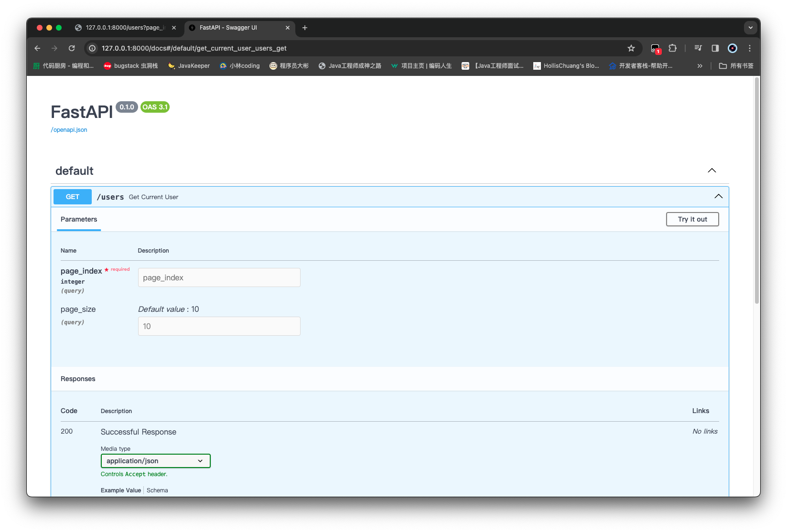Click the FastAPI title heading
787x532 pixels.
click(x=82, y=112)
